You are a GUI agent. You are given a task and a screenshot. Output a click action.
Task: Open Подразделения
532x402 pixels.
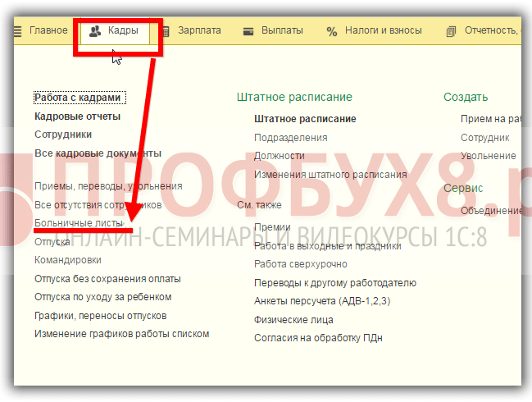291,138
